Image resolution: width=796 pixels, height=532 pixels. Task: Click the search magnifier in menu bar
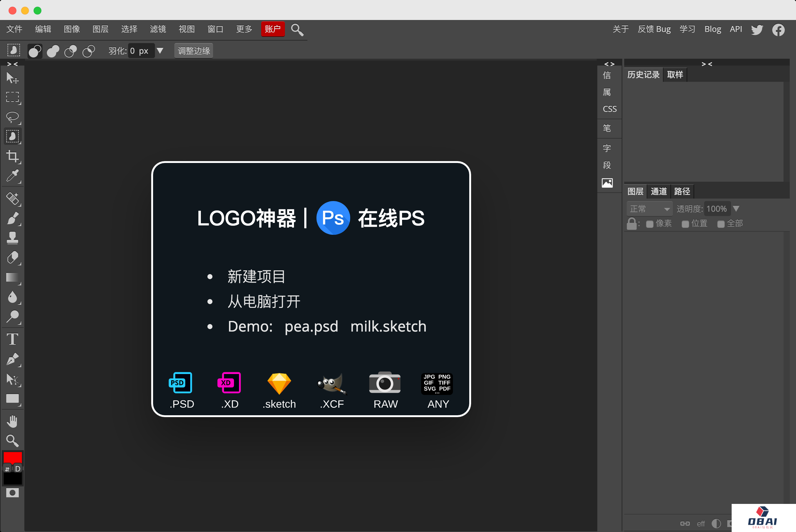coord(297,30)
